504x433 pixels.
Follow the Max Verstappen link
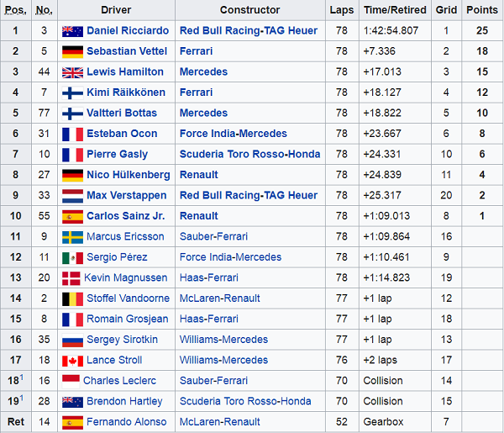(x=127, y=195)
